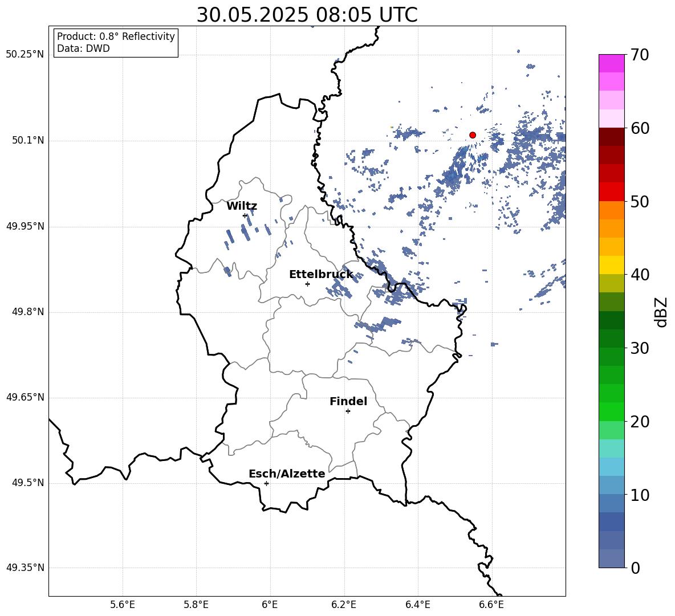
Task: Click the 49.8°N latitude label
Action: point(28,312)
